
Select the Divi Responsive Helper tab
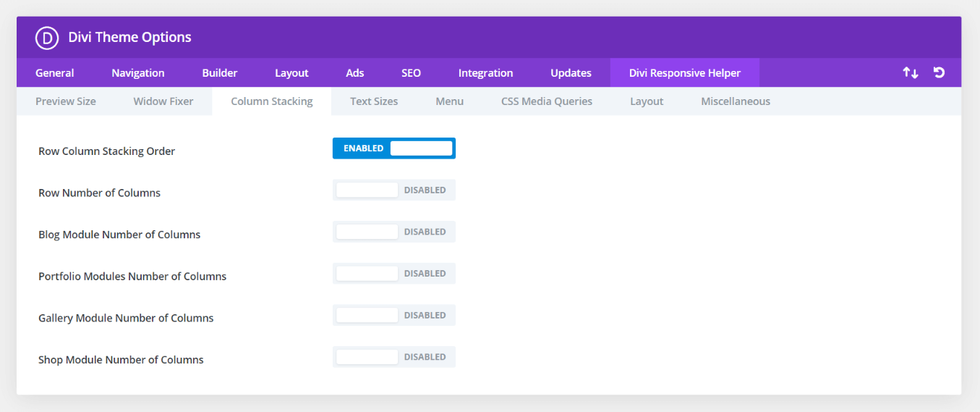coord(685,72)
